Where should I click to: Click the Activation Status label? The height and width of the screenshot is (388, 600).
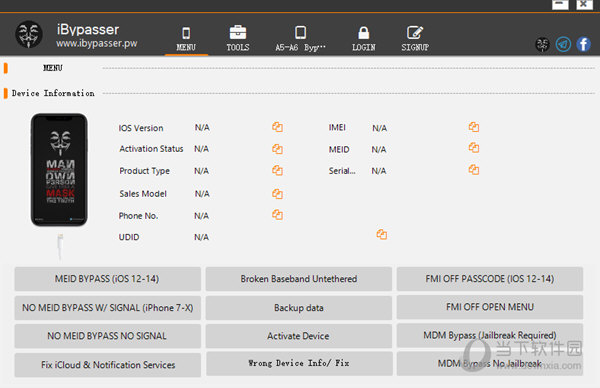[x=151, y=149]
